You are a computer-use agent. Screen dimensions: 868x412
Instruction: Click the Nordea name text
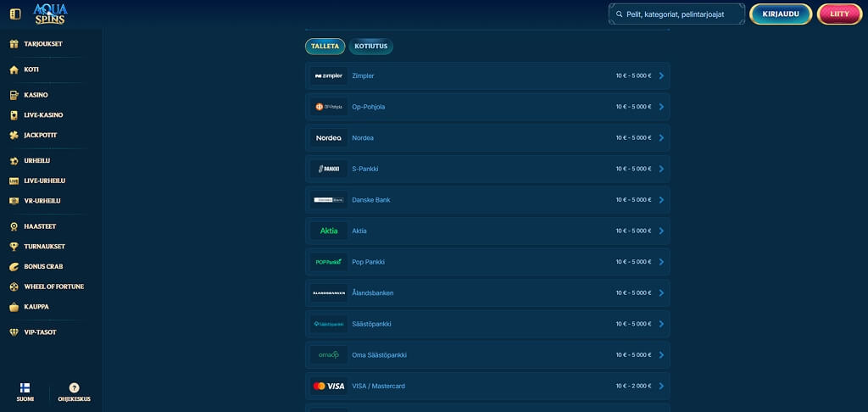point(363,138)
